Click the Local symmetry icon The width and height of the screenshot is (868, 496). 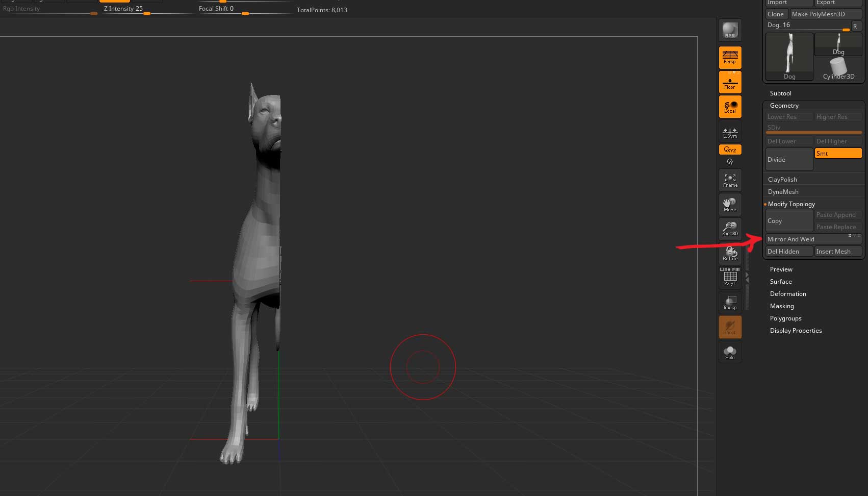point(730,107)
